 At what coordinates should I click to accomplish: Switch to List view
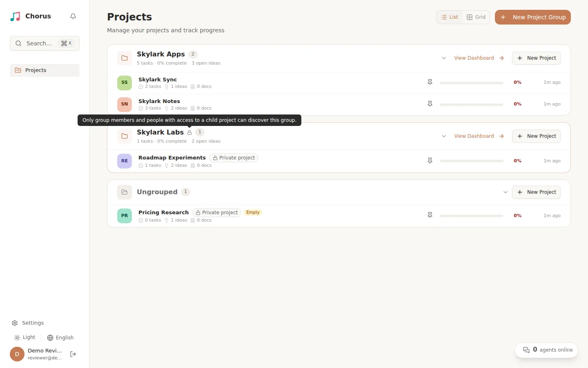point(450,17)
